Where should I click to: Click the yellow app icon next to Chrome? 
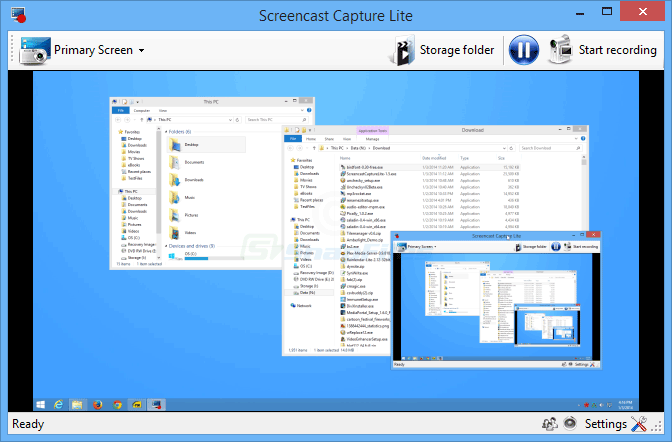[137, 404]
